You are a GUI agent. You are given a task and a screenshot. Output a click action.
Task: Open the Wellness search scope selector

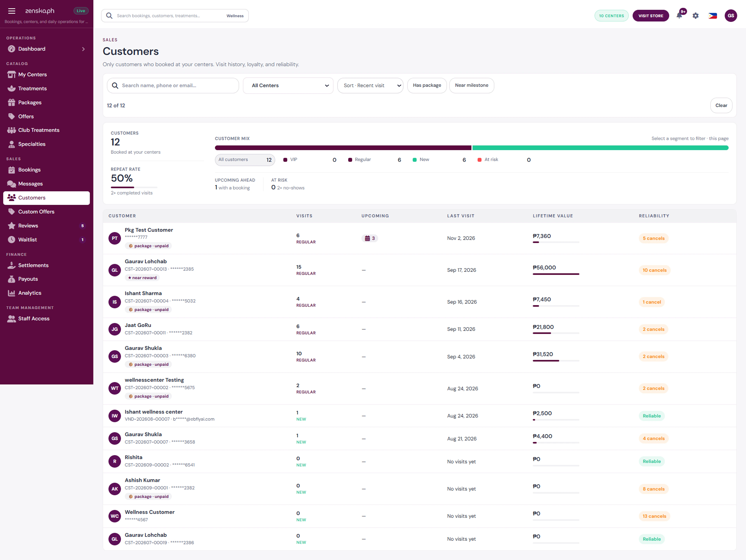point(235,16)
